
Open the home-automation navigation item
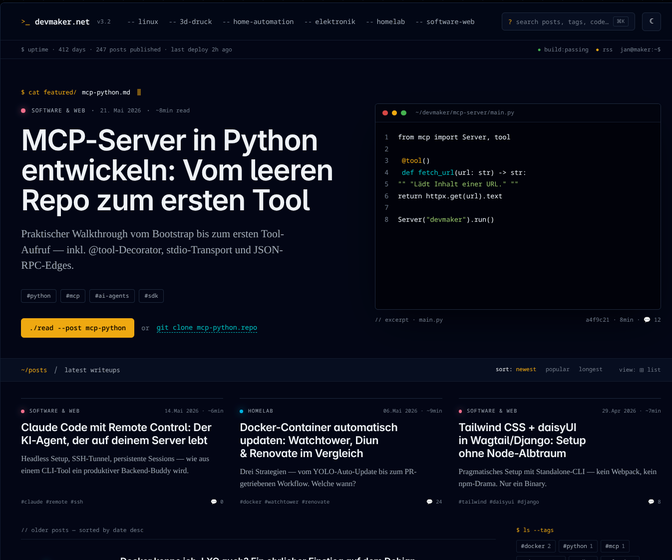(x=258, y=22)
